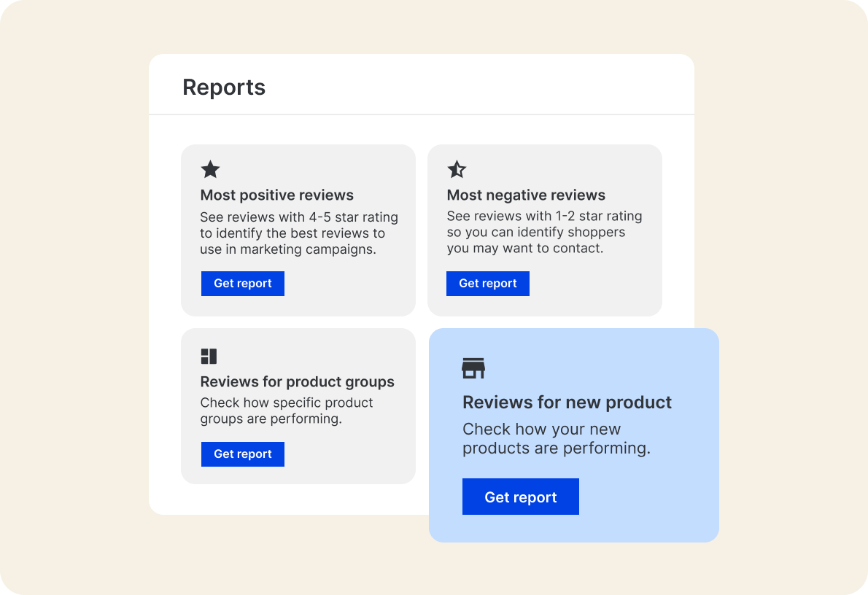Get report for most negative reviews

point(488,284)
